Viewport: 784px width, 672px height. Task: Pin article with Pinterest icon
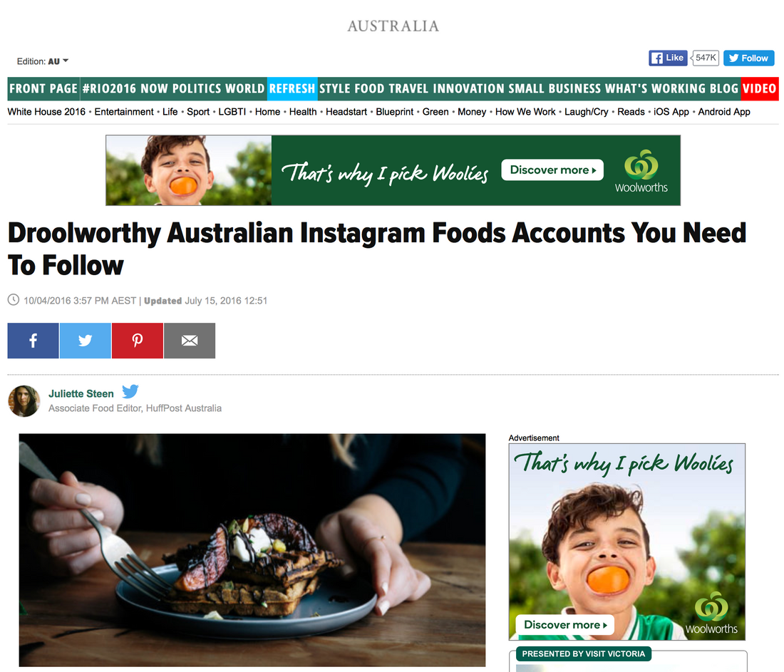(x=138, y=341)
